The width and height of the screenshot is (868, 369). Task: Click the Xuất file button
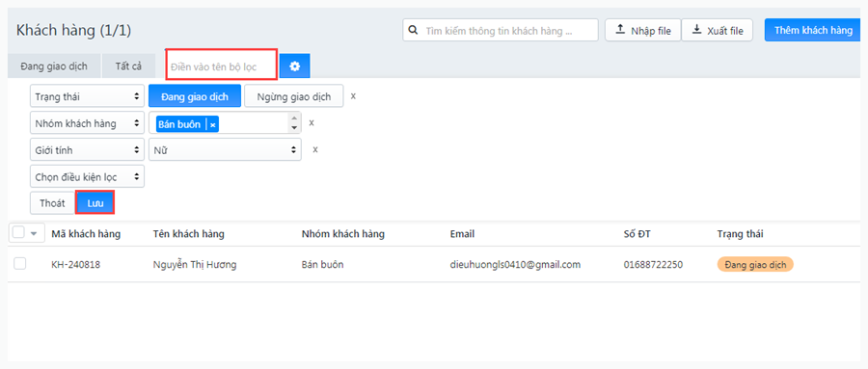[717, 31]
